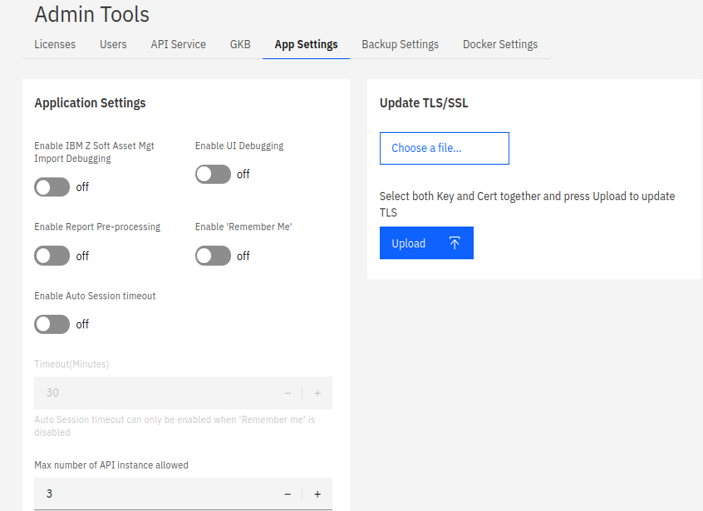Toggle IBM Z Soft Asset Mgt Import Debugging
This screenshot has height=511, width=703.
pos(52,187)
